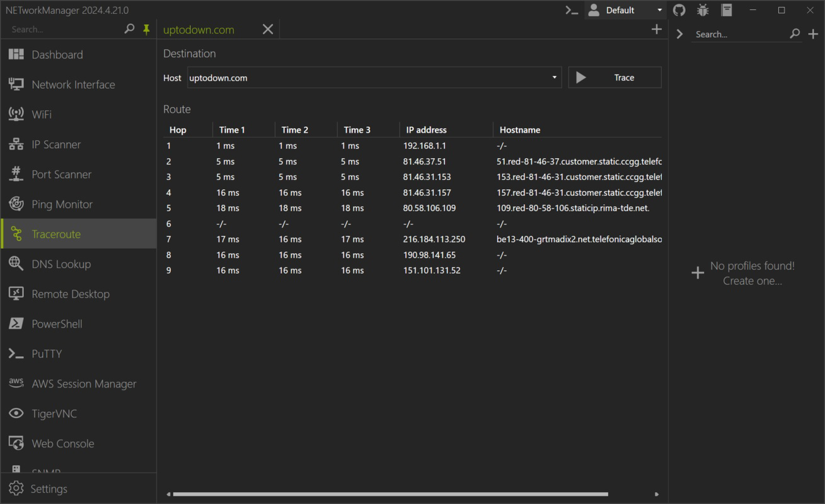This screenshot has width=825, height=504.
Task: Select the be13-400-grtmadix2 hostname cell
Action: (x=579, y=239)
